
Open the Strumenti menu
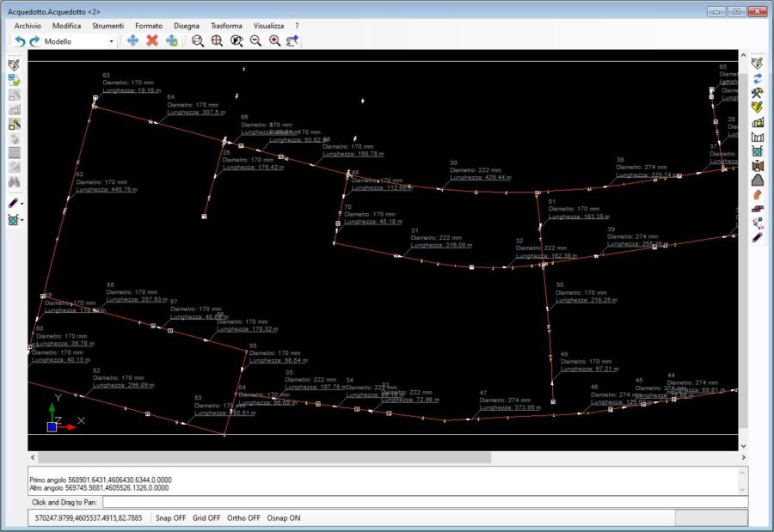point(107,26)
